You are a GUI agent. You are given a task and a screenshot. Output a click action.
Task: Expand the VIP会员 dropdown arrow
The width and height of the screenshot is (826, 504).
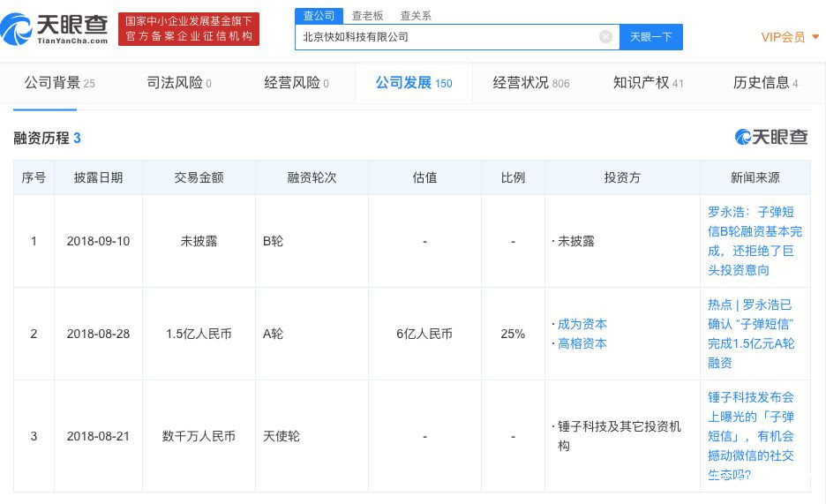tap(815, 37)
